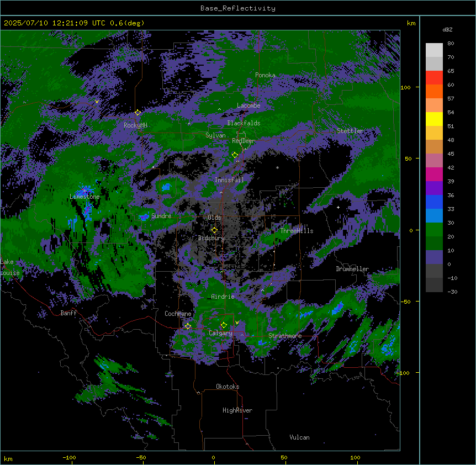Click the Limestone label
The width and height of the screenshot is (476, 465).
click(84, 197)
